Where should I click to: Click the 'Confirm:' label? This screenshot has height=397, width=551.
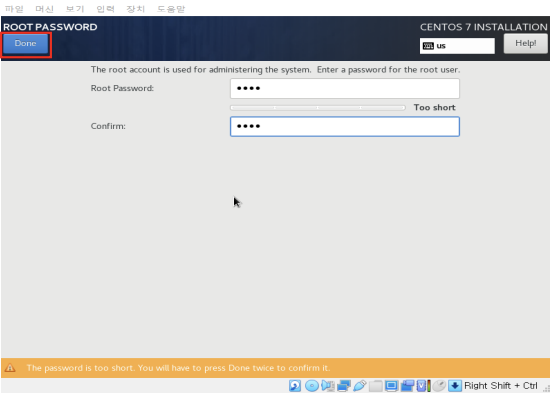(x=108, y=126)
